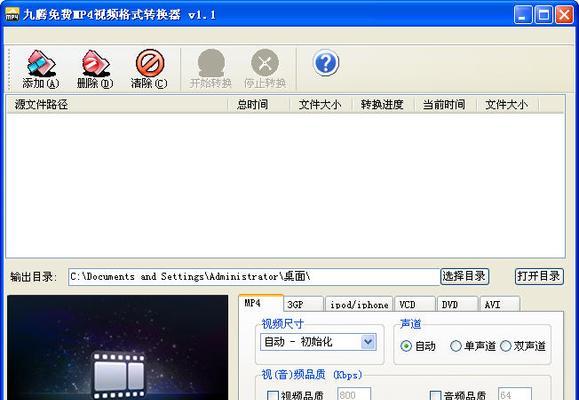Click the 打开目录 button

click(x=539, y=276)
